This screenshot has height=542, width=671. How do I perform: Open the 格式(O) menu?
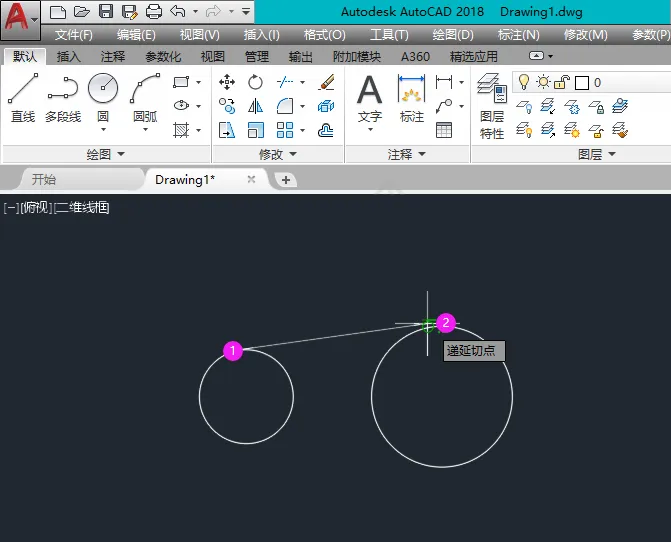(324, 35)
